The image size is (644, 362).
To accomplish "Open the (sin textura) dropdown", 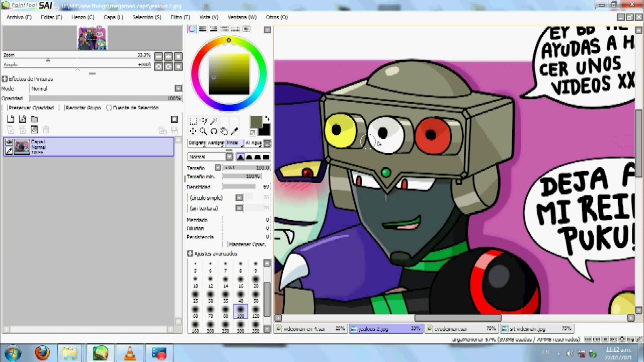I will click(x=239, y=208).
